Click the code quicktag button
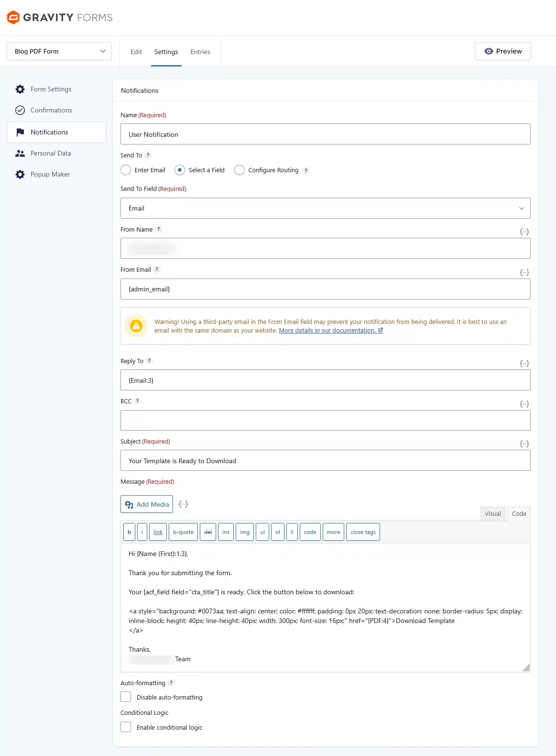Screen dimensions: 556x756 coord(310,532)
